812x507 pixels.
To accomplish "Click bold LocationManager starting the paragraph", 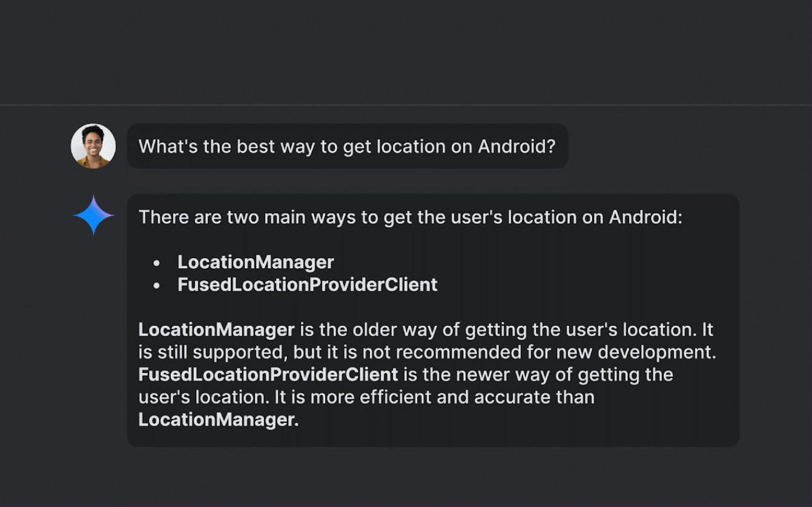I will (x=216, y=330).
